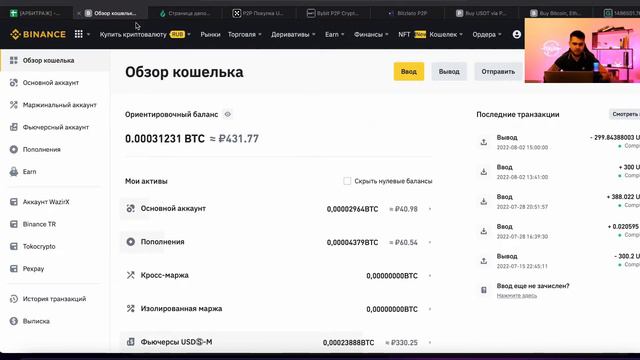This screenshot has height=360, width=640.
Task: Click the document icon beside Ввод еще не зачислен
Action: pyautogui.click(x=484, y=290)
